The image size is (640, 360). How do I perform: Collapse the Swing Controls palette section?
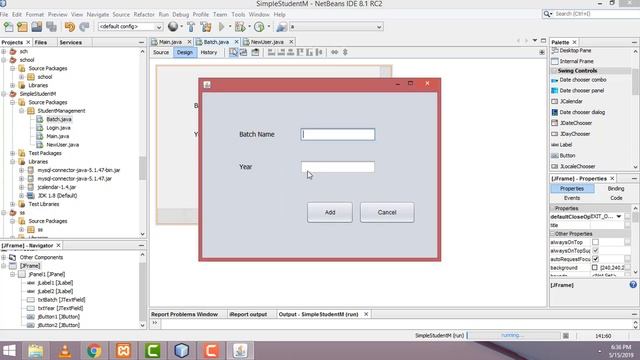[554, 71]
